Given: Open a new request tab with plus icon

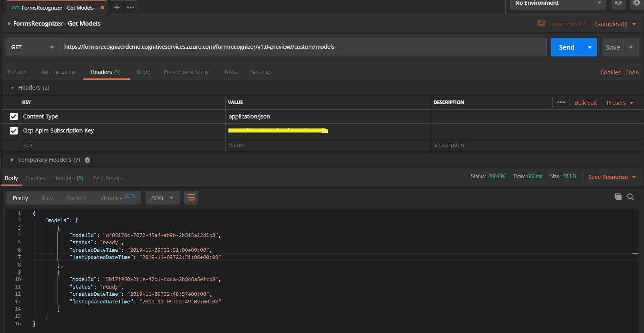Looking at the screenshot, I should click(117, 7).
